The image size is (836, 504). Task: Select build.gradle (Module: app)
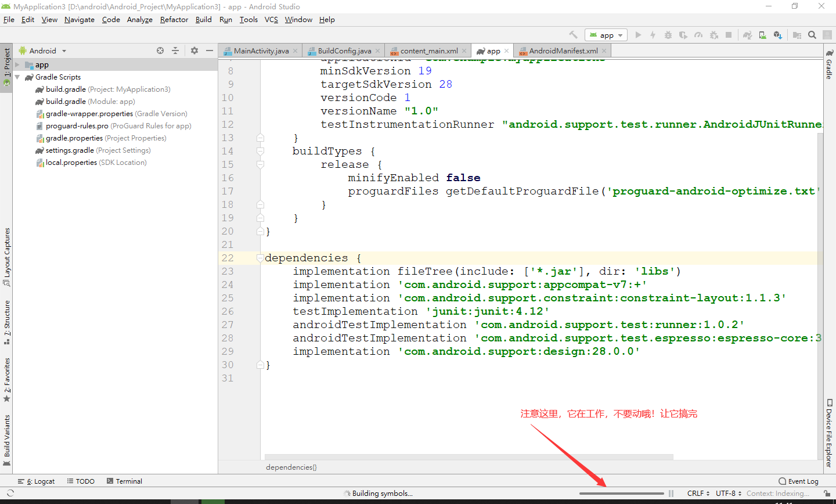click(85, 102)
